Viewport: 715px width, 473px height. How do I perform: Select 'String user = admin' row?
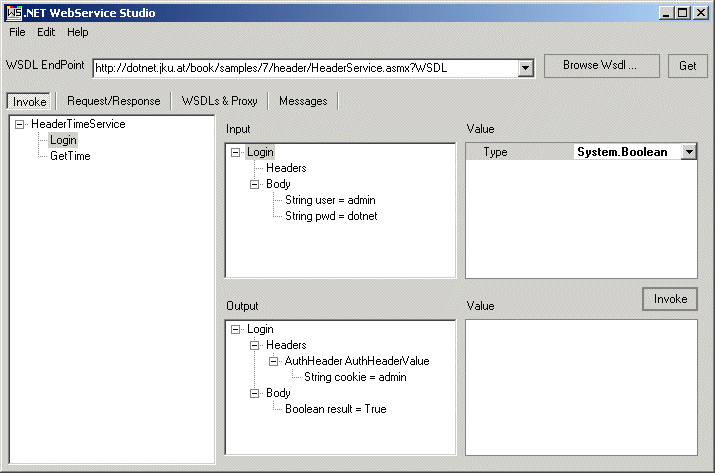(330, 200)
